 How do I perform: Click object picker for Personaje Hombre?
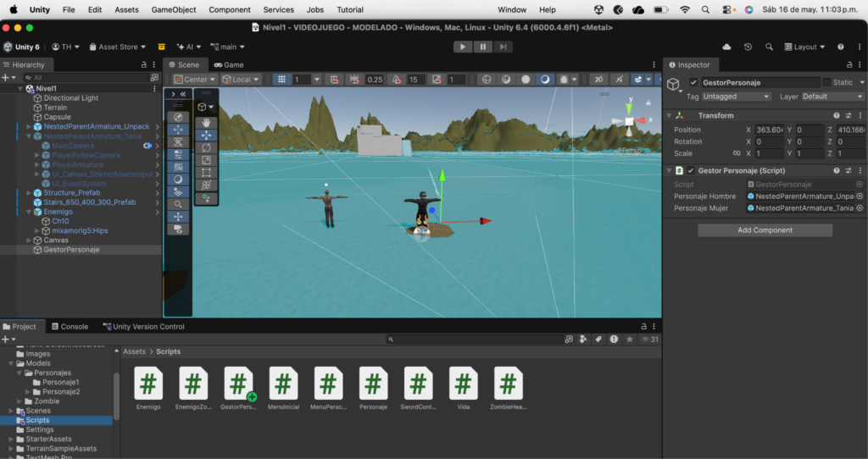pyautogui.click(x=860, y=196)
